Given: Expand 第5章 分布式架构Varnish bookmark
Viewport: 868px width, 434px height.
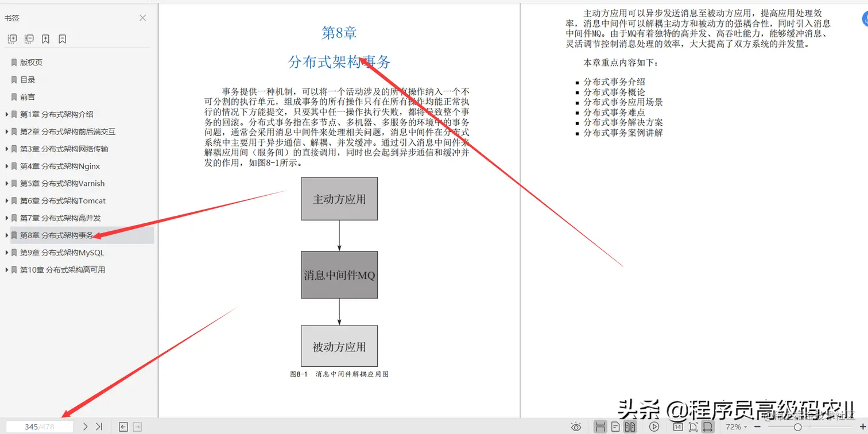Looking at the screenshot, I should click(6, 183).
